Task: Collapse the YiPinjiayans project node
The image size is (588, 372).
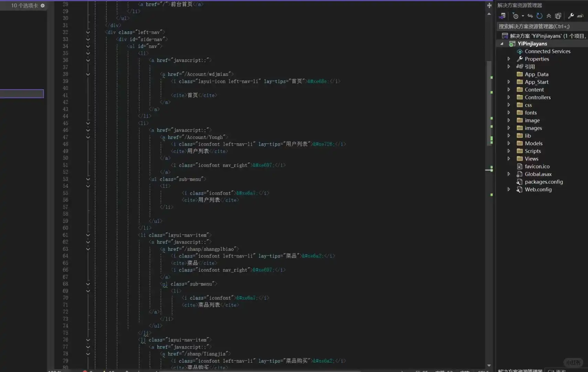Action: point(502,44)
